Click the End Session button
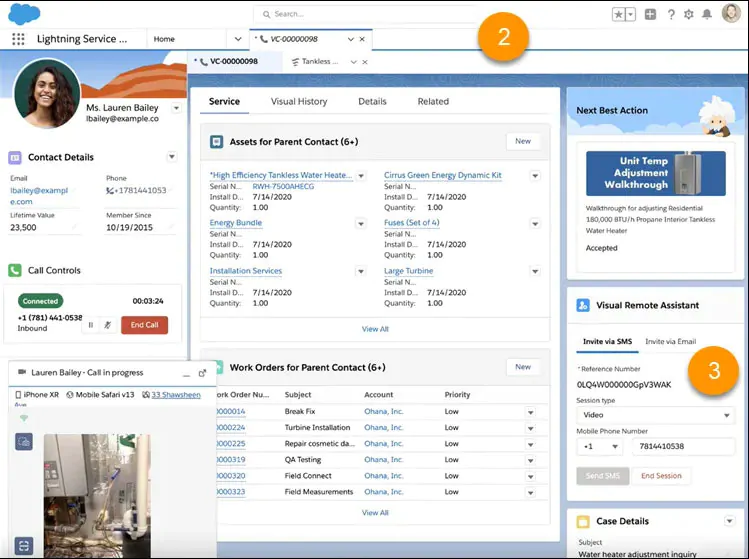 [661, 476]
